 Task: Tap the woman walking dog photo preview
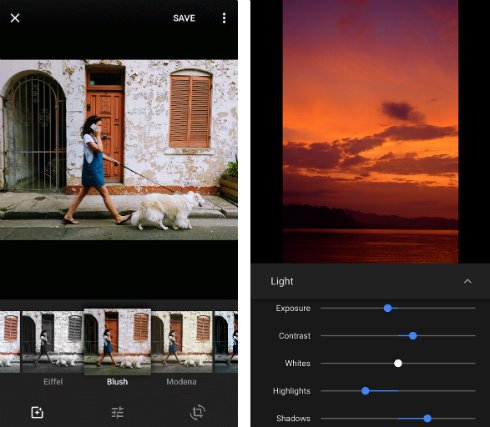click(x=119, y=150)
